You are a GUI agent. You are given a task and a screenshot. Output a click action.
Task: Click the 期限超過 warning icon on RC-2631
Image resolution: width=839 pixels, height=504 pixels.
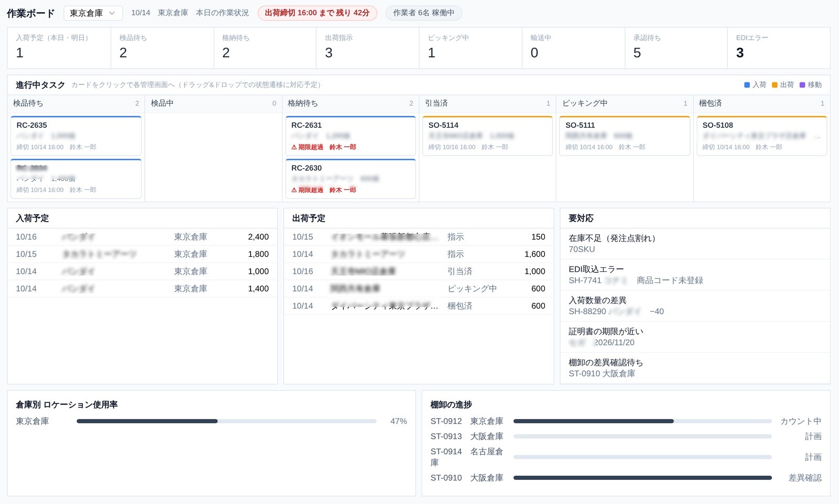[x=294, y=147]
